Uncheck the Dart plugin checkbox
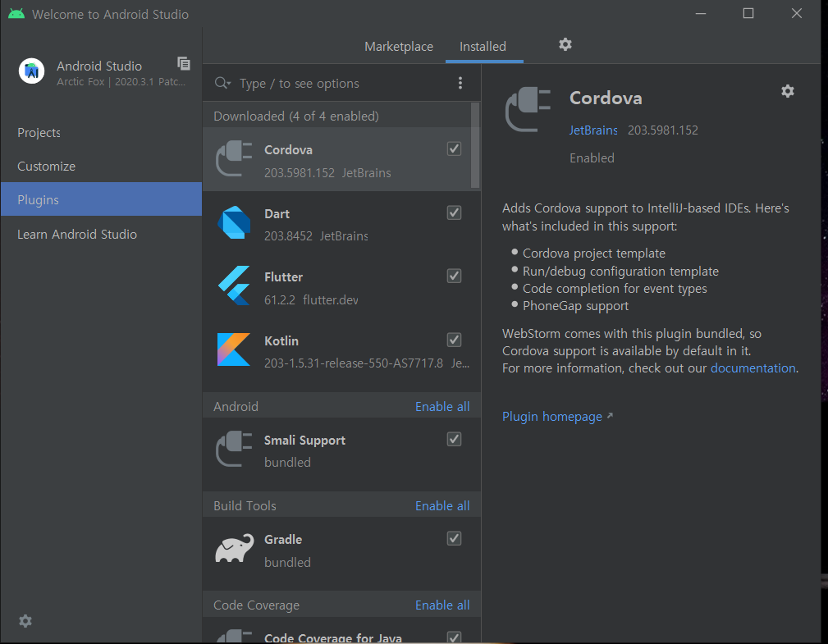Screen dimensions: 828x644 [x=454, y=212]
